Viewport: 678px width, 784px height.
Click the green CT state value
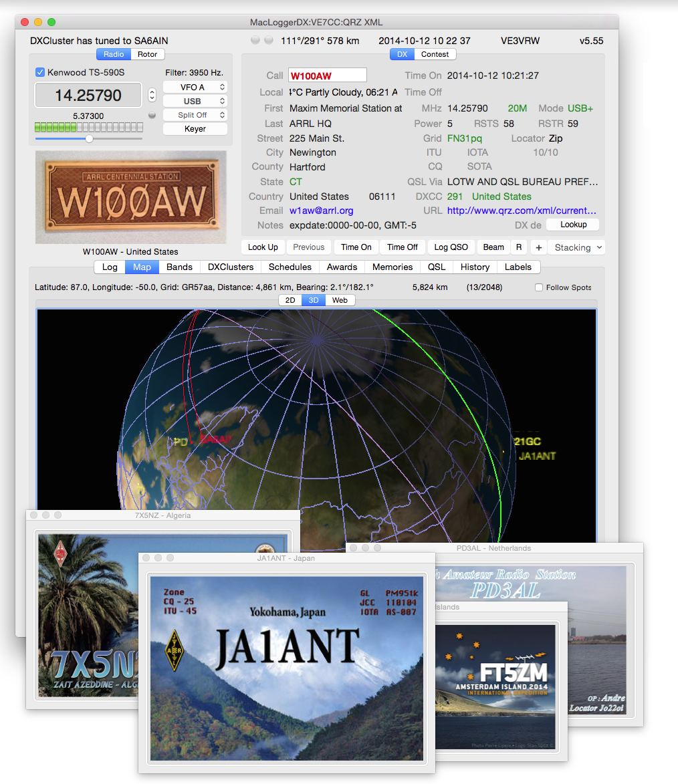coord(296,182)
